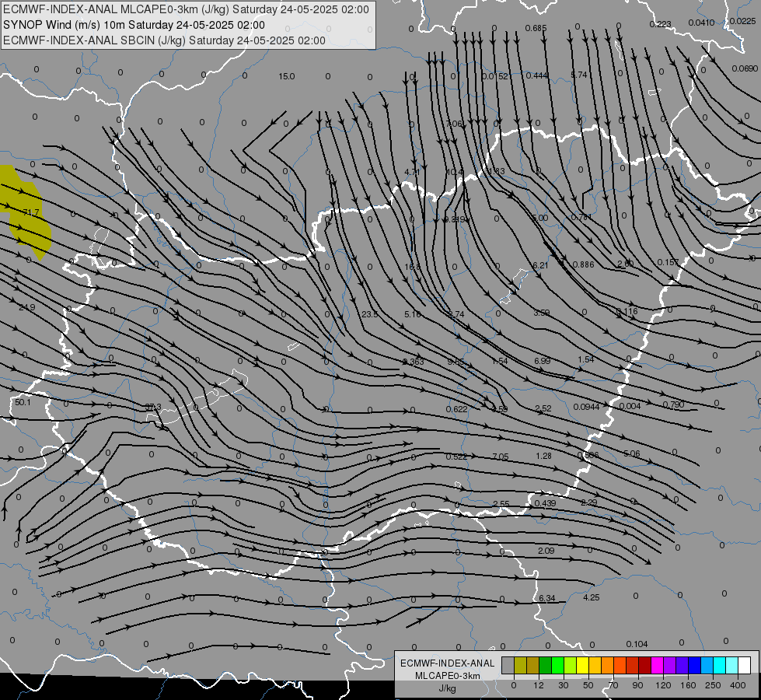Click legend tick value 90
This screenshot has height=700, width=761.
637,685
